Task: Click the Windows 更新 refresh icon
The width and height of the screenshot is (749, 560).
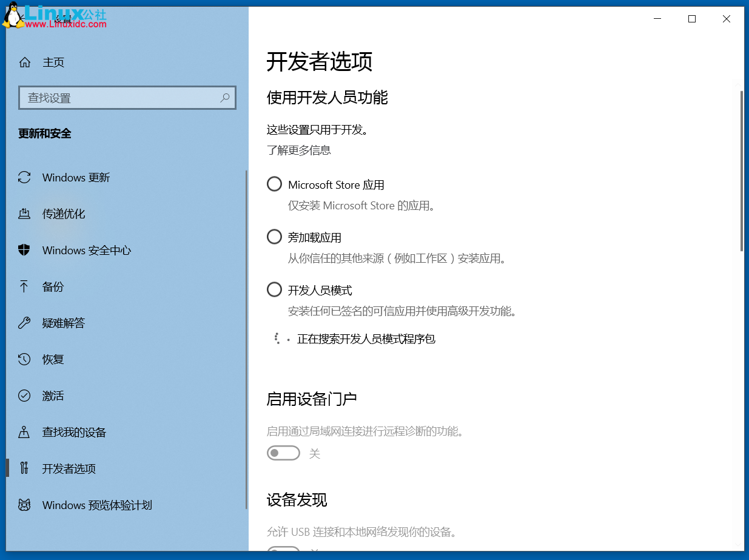Action: tap(24, 177)
